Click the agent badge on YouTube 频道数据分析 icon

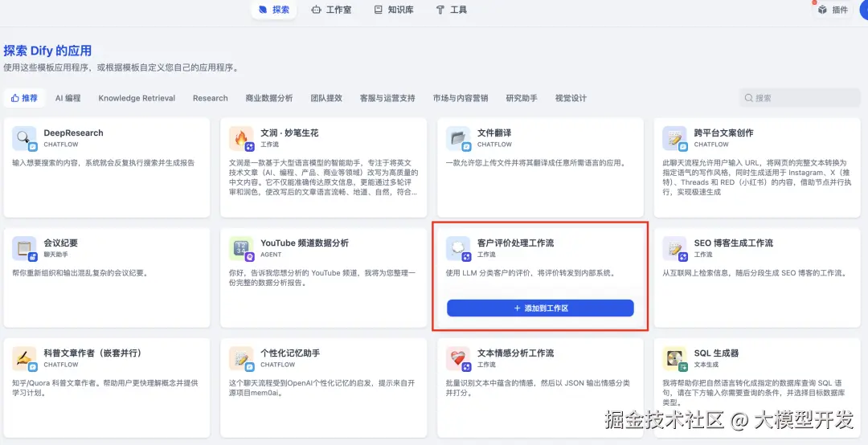click(x=250, y=257)
